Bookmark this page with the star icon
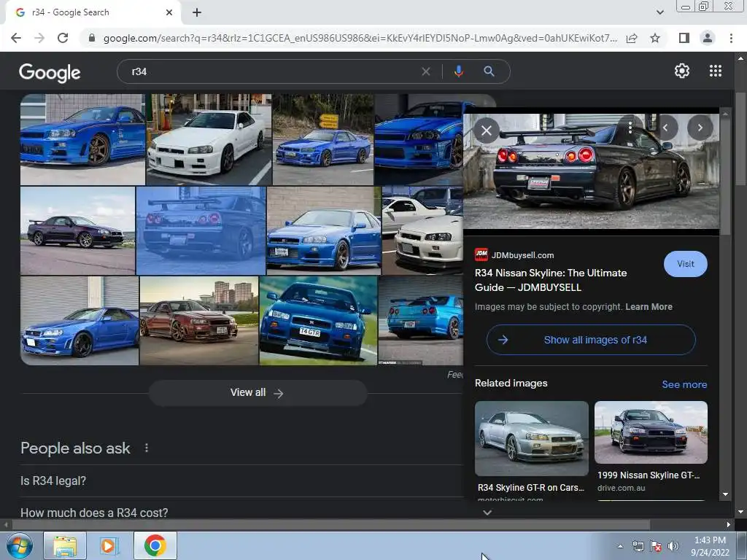 [655, 38]
